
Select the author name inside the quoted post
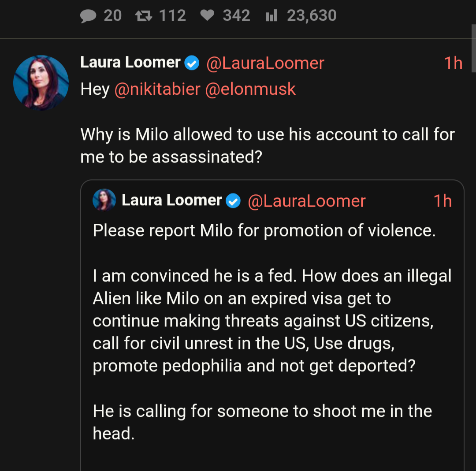(x=172, y=200)
